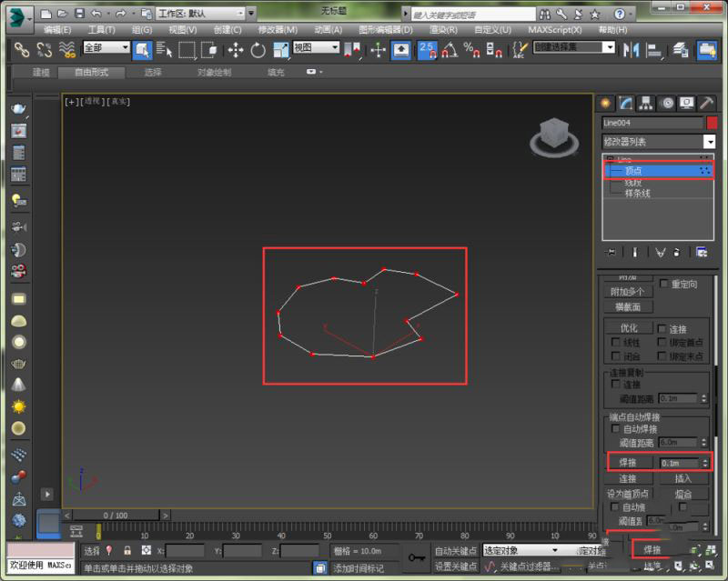Click the red object color swatch
This screenshot has width=728, height=581.
712,123
